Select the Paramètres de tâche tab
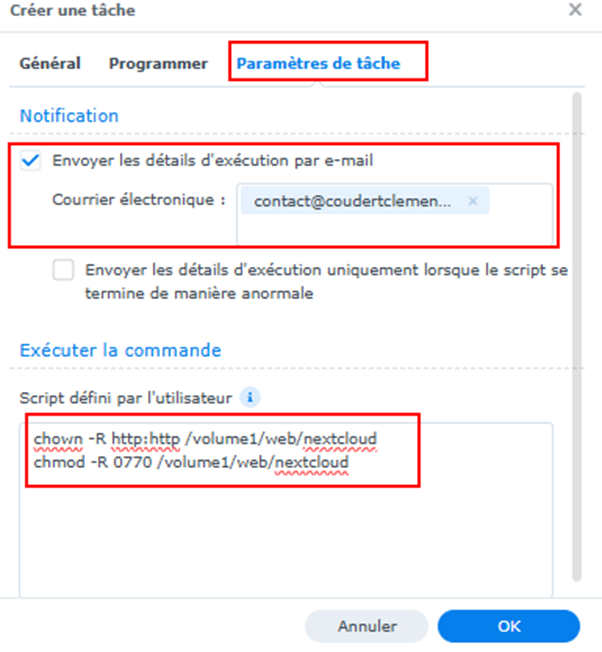The width and height of the screenshot is (602, 652). point(318,64)
